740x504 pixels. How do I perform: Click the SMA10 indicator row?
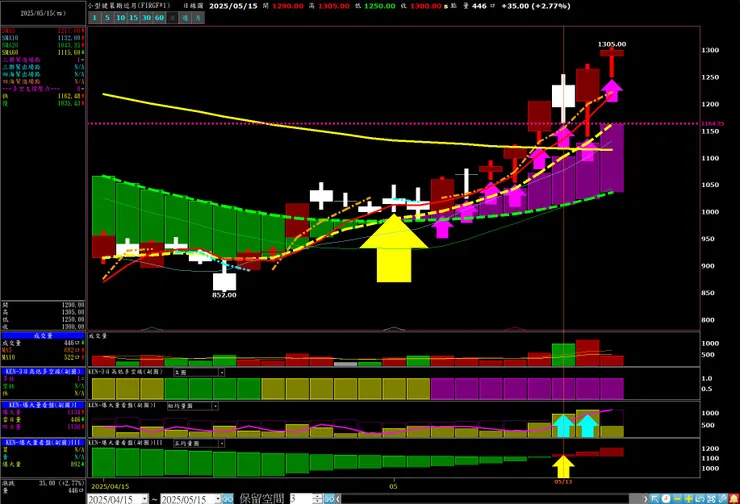point(43,38)
